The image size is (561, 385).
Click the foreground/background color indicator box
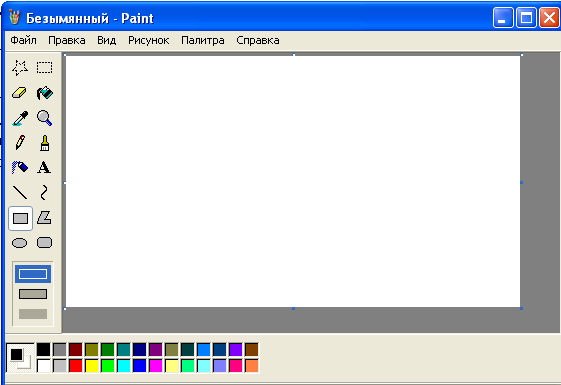pyautogui.click(x=20, y=358)
